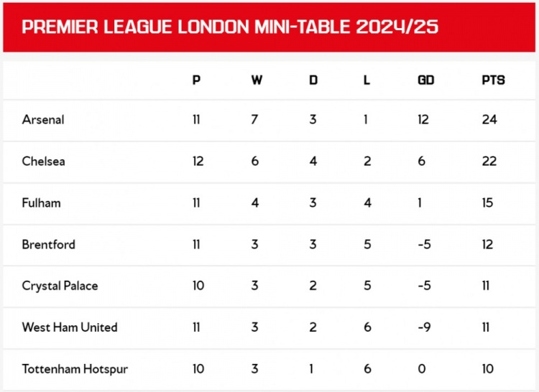
Task: Select Fulham's points value of 15
Action: [x=488, y=203]
